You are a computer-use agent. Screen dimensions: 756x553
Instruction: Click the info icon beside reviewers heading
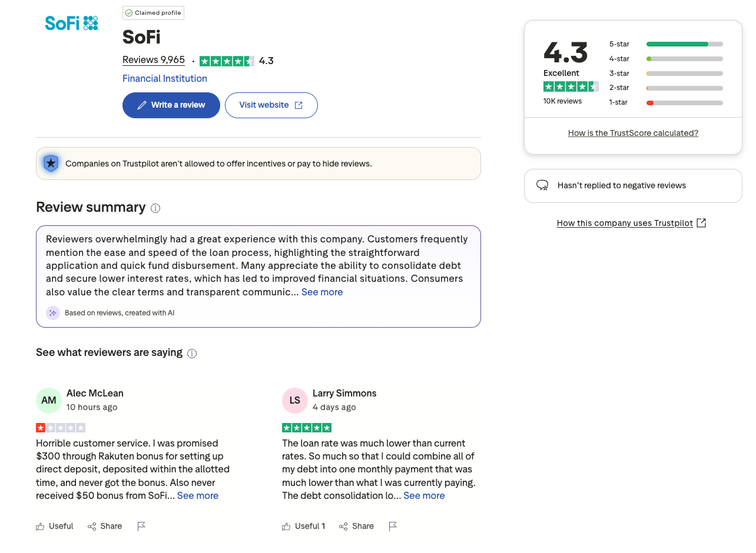(x=192, y=353)
